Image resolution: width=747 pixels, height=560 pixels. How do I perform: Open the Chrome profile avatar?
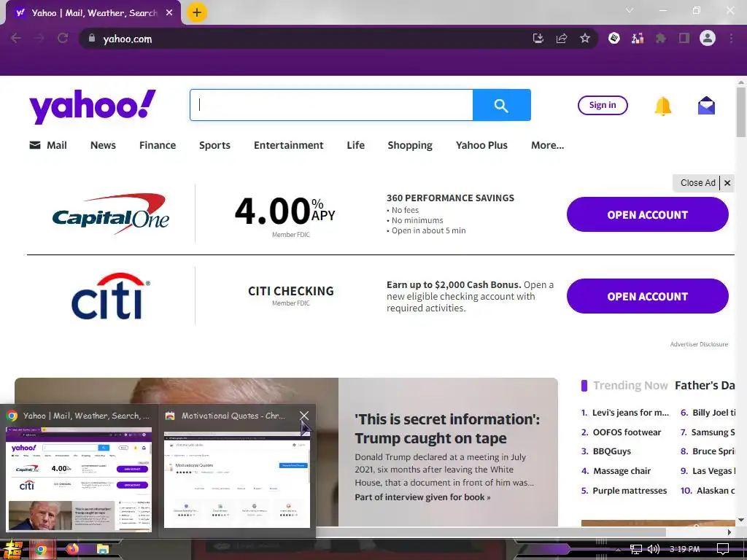coord(708,38)
